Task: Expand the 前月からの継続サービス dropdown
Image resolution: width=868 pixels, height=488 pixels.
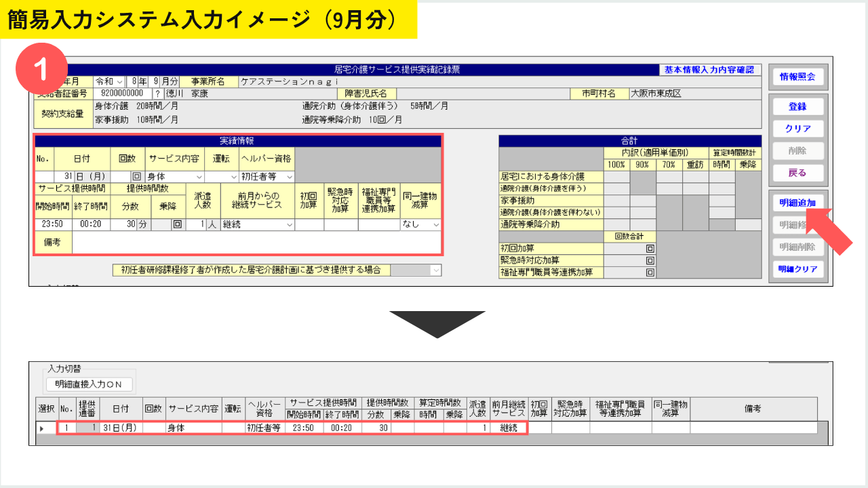Action: 258,224
